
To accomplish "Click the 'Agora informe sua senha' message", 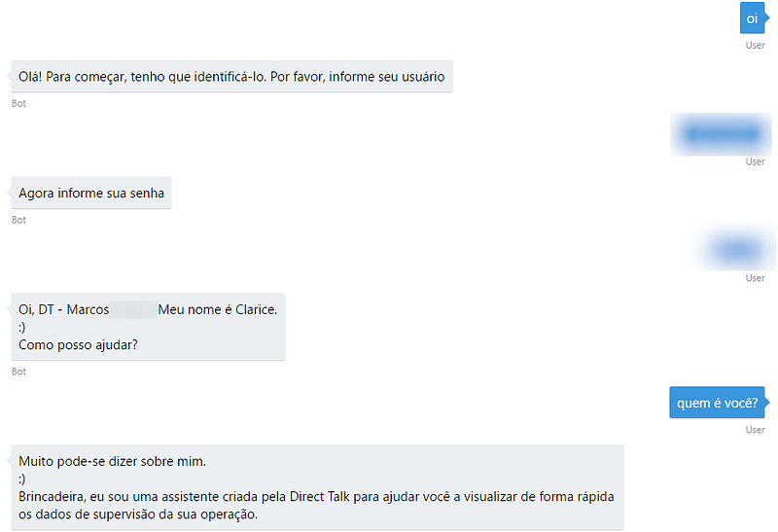I will (x=91, y=193).
